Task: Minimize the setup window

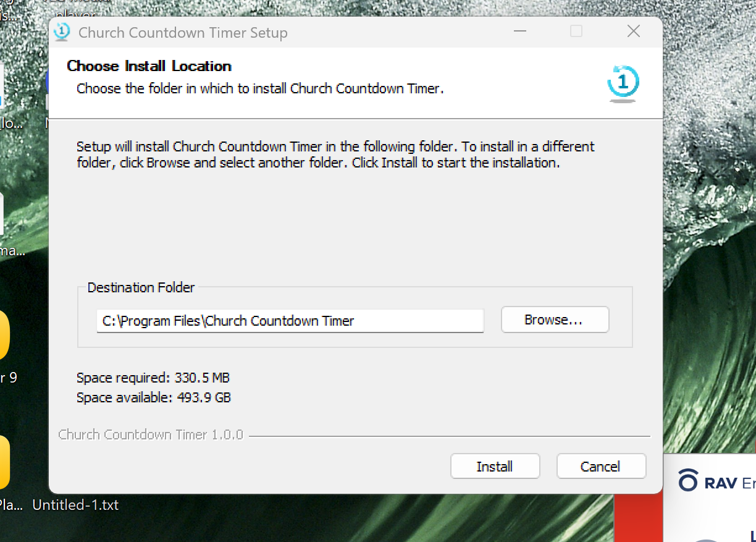Action: (519, 31)
